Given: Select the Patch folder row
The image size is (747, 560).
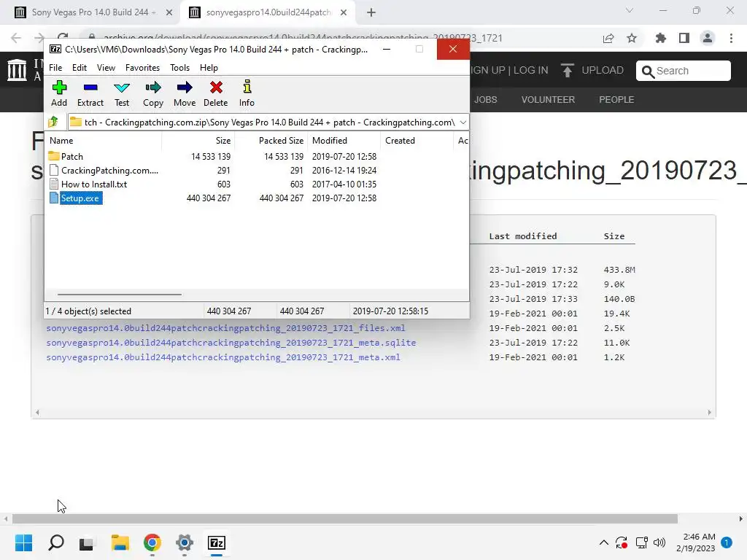Looking at the screenshot, I should click(x=212, y=157).
